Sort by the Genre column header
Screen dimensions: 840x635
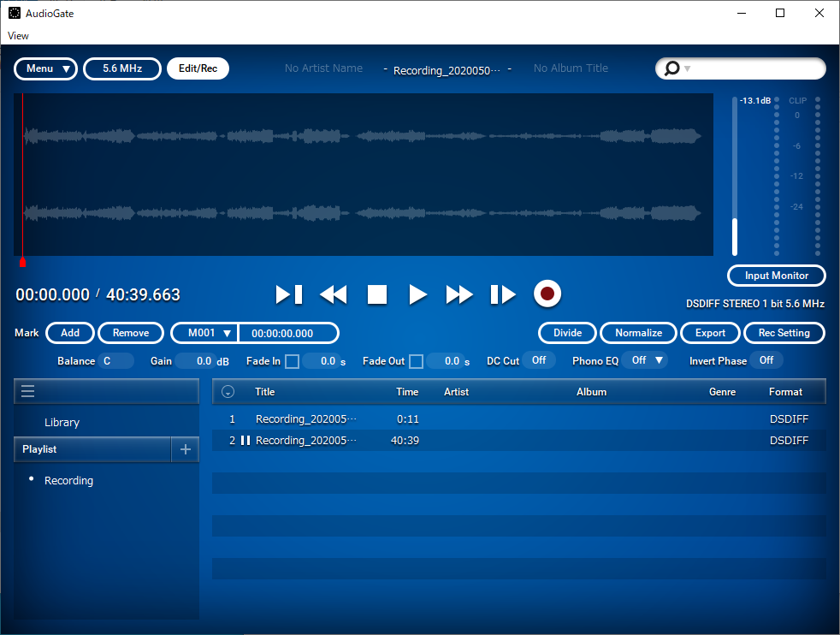pyautogui.click(x=722, y=392)
